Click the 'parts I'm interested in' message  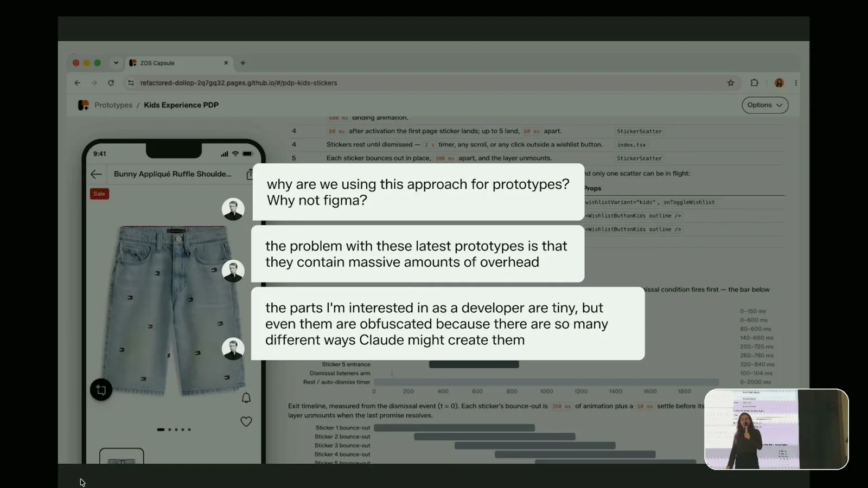click(x=448, y=324)
